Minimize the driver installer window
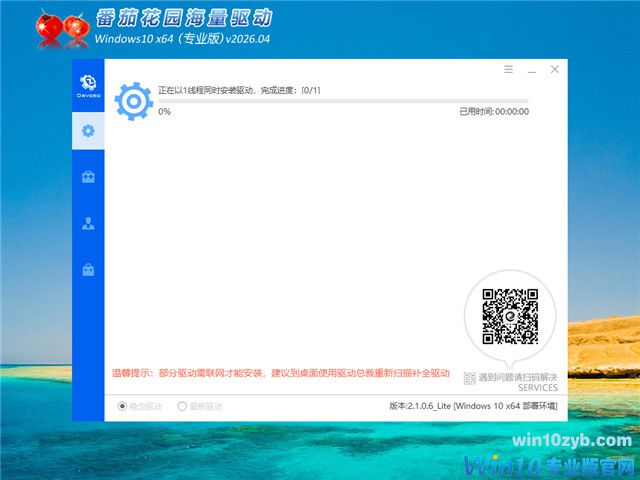 [x=532, y=70]
